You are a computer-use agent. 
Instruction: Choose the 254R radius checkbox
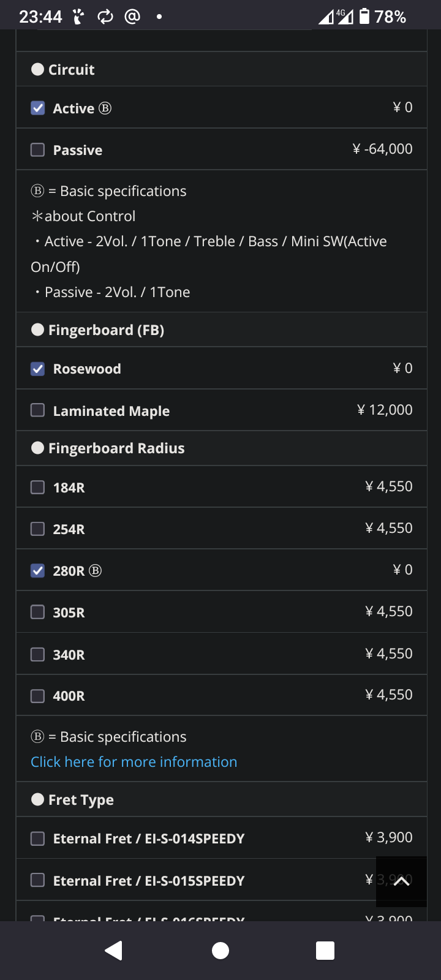(38, 529)
